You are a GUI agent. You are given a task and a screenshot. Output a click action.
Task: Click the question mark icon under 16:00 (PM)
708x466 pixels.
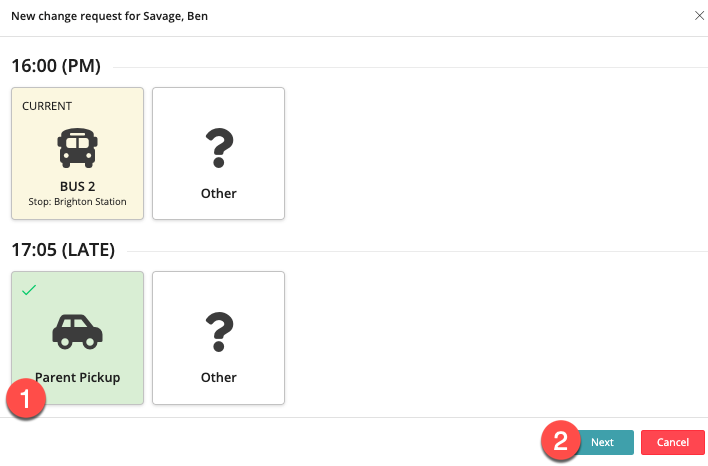[x=219, y=148]
